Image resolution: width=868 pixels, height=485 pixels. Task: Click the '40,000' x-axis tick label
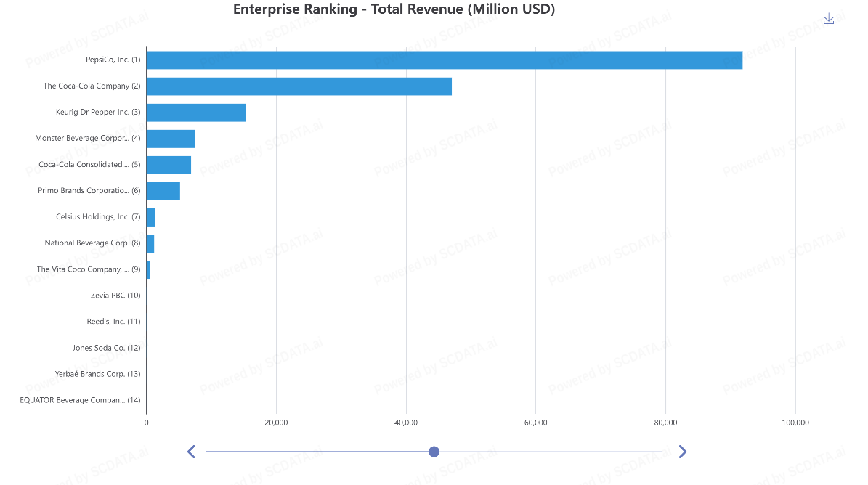(406, 423)
